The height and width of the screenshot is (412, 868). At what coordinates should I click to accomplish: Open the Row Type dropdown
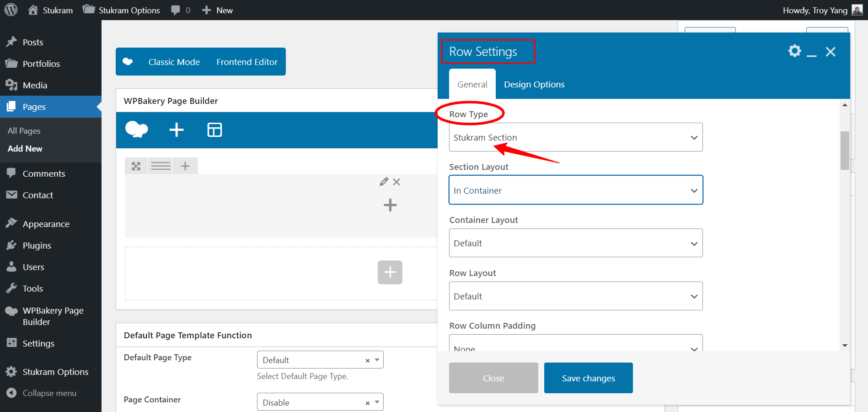[576, 137]
